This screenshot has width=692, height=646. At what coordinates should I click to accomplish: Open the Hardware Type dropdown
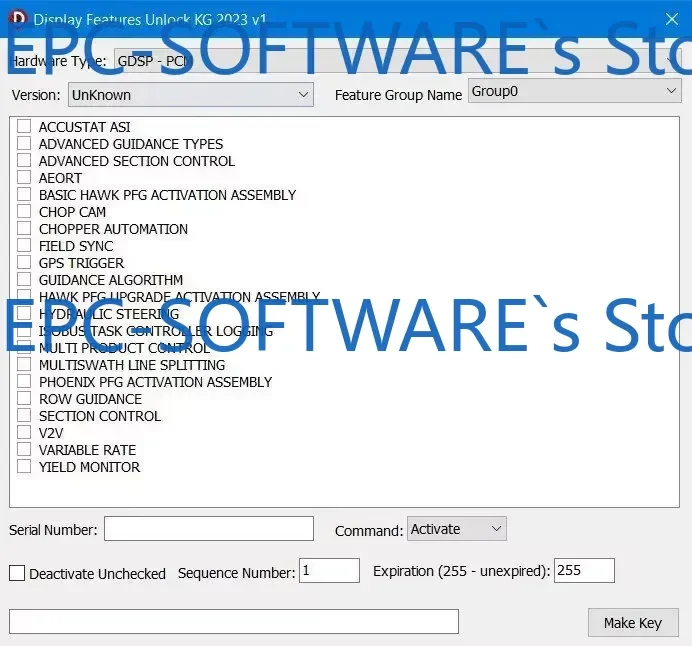(397, 60)
